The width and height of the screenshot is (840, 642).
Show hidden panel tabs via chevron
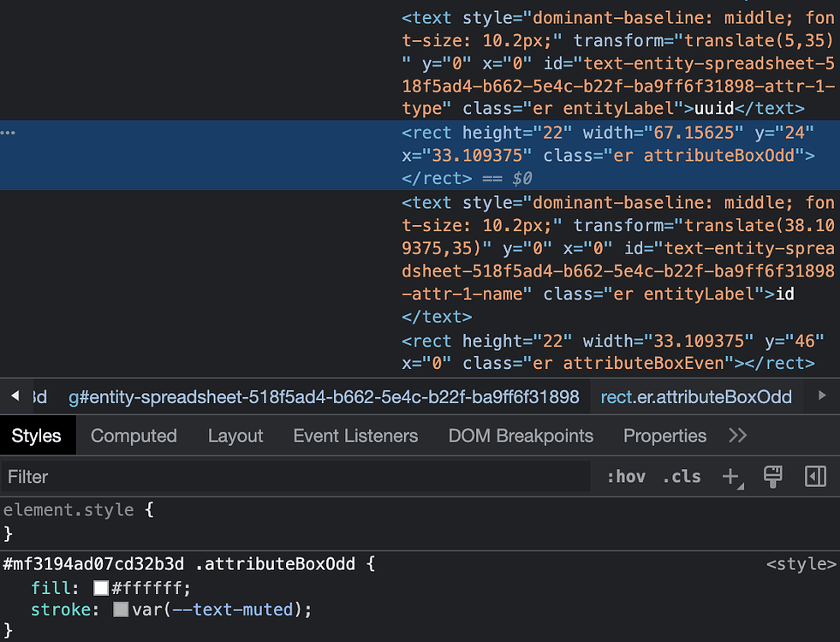pyautogui.click(x=737, y=436)
